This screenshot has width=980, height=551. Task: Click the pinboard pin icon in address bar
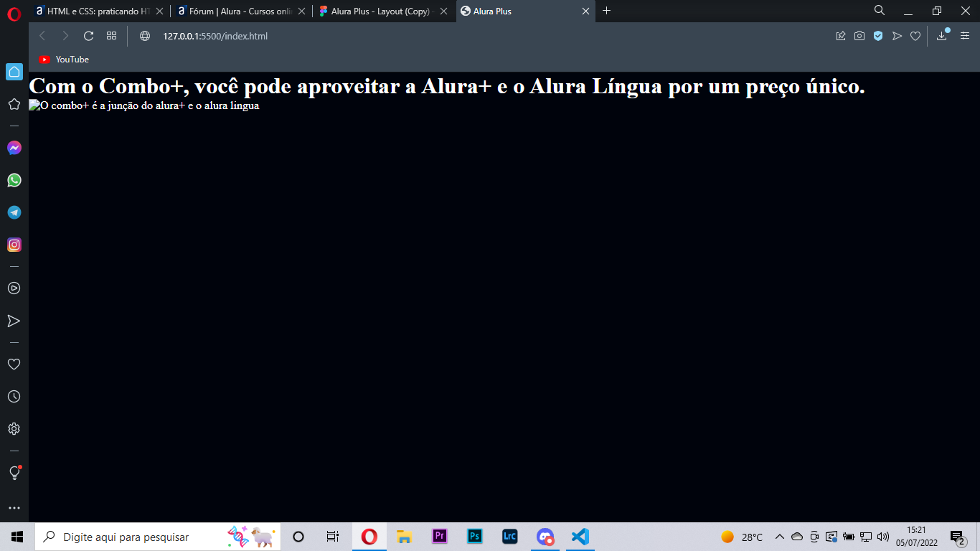pos(841,36)
